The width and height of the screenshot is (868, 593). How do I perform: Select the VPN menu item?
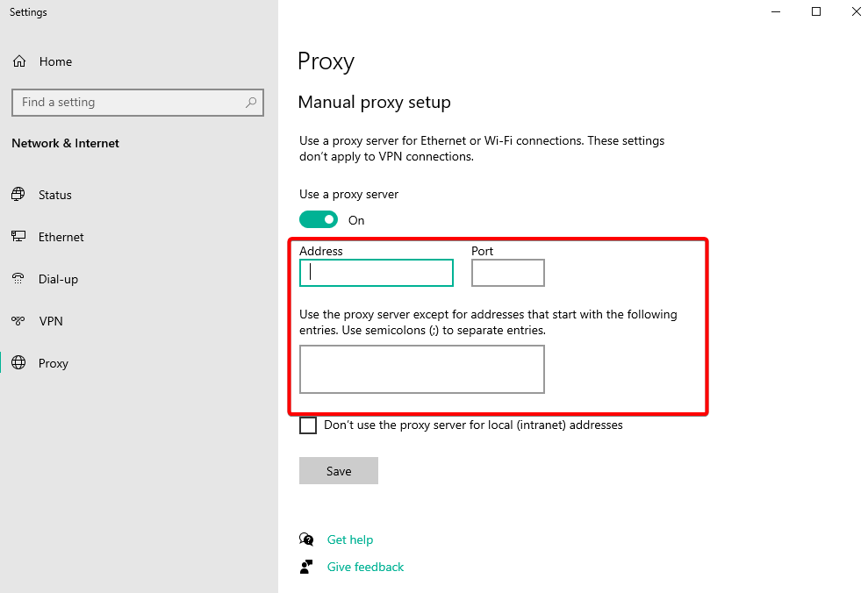[51, 321]
